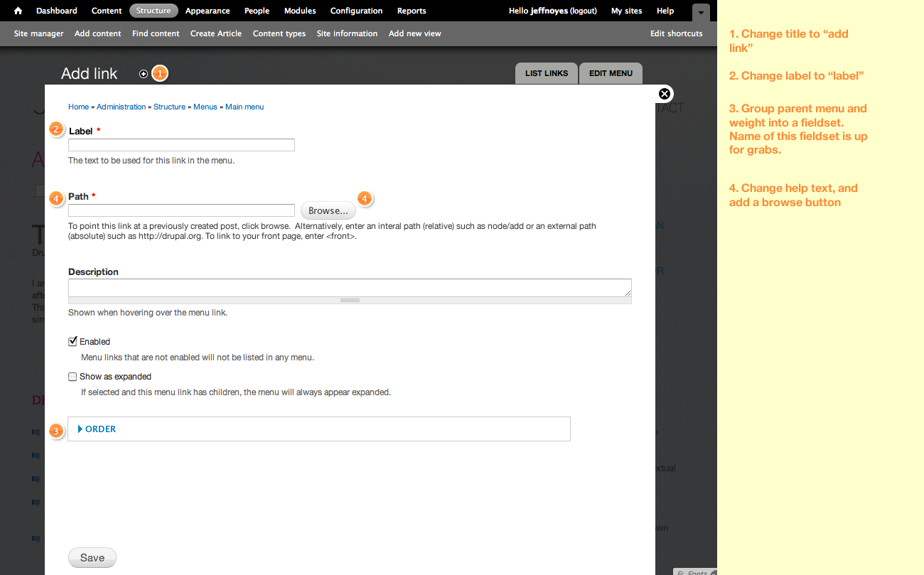Click the Home breadcrumb link
This screenshot has width=924, height=575.
coord(79,107)
